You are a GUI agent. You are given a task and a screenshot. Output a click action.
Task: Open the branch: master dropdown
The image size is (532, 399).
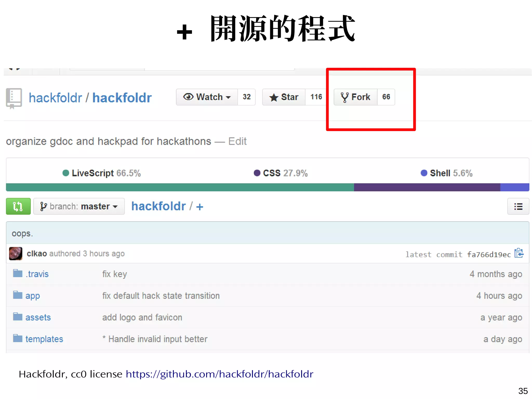[x=79, y=206]
